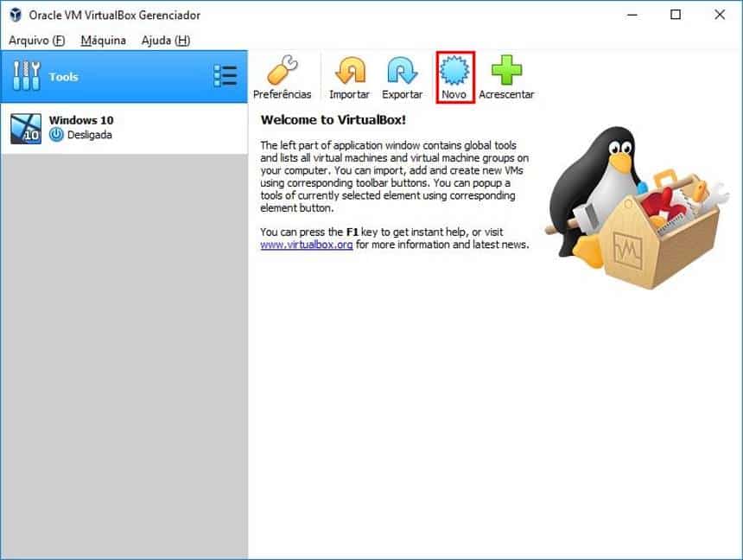Click the Desligada power status icon
Image resolution: width=743 pixels, height=560 pixels.
(56, 135)
